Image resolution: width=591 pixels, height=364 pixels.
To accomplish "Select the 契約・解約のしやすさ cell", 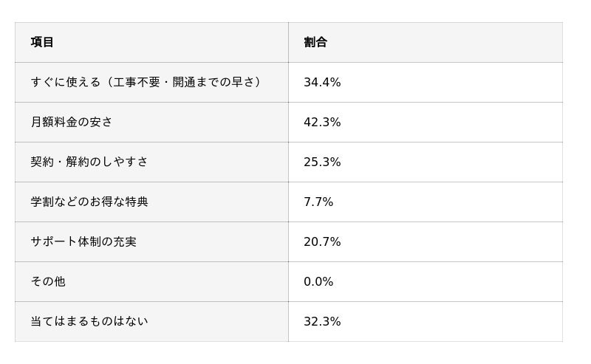I will click(89, 162).
